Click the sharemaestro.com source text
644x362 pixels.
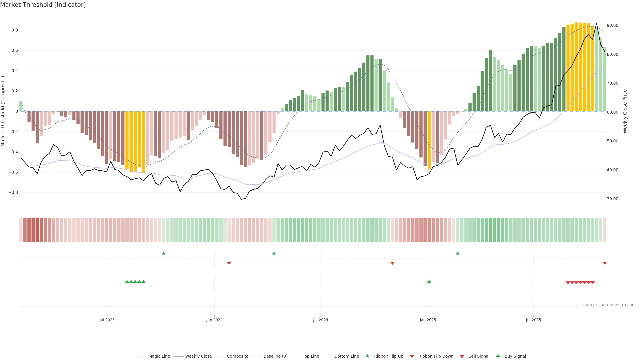(609, 305)
